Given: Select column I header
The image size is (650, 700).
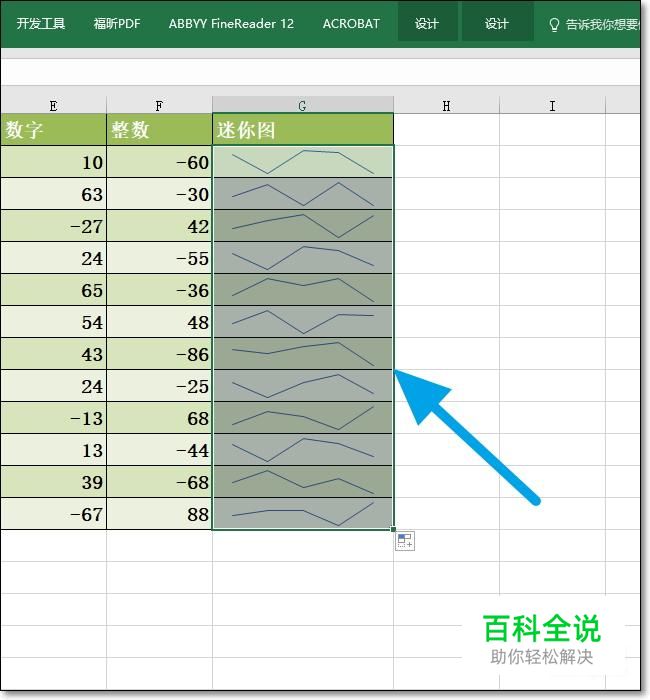Looking at the screenshot, I should (553, 106).
